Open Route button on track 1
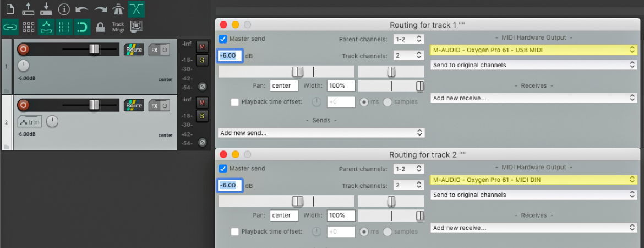This screenshot has width=644, height=248. 134,50
